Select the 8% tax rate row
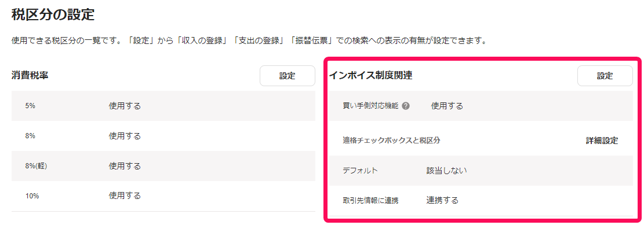The width and height of the screenshot is (644, 225). [x=163, y=136]
